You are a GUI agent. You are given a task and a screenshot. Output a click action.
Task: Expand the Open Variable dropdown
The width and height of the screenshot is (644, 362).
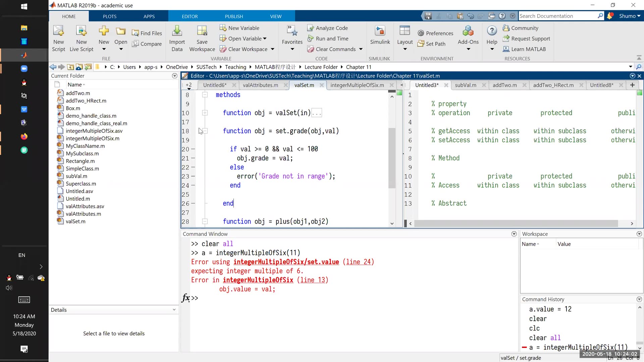(x=265, y=39)
